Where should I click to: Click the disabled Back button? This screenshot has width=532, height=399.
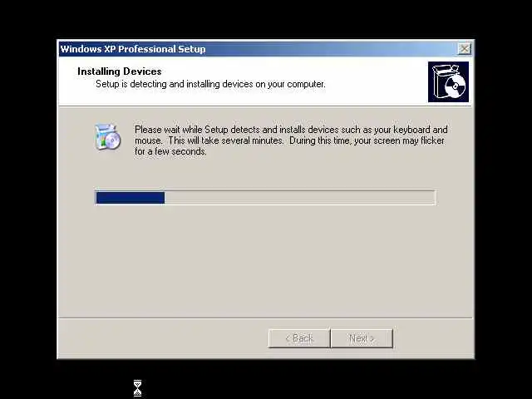299,338
